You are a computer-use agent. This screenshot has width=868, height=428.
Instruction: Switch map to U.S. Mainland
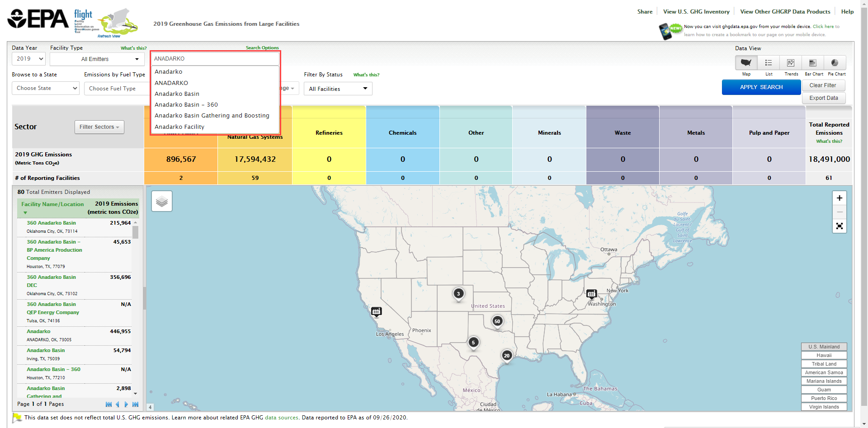pyautogui.click(x=824, y=347)
